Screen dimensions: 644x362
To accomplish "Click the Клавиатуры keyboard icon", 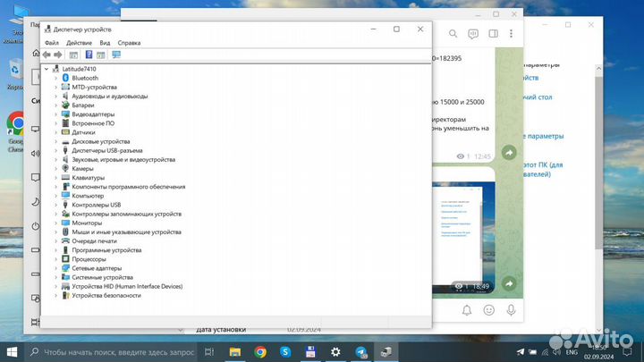I will (65, 177).
